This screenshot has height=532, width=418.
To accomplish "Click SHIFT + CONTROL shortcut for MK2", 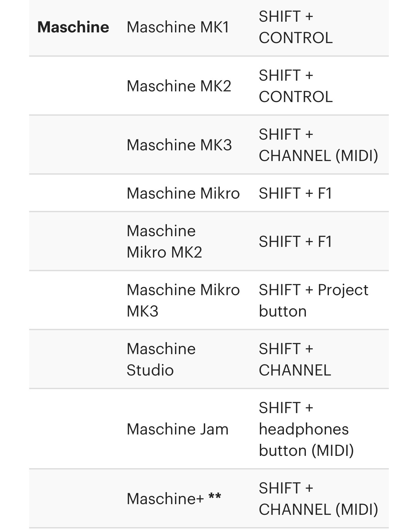I will coord(296,86).
